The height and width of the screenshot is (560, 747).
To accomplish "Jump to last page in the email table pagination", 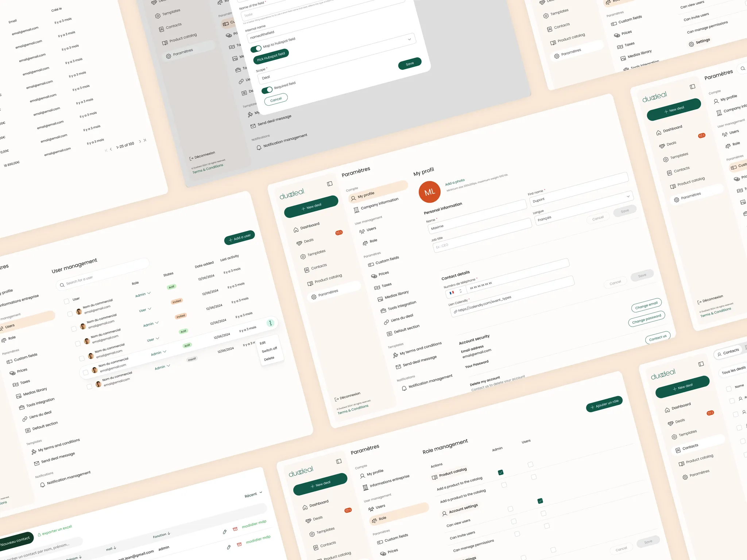I will [145, 140].
